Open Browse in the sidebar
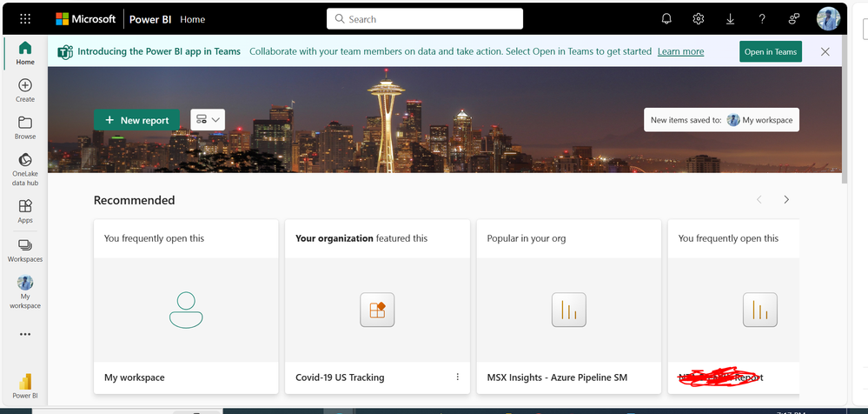Viewport: 868px width, 414px height. [25, 128]
